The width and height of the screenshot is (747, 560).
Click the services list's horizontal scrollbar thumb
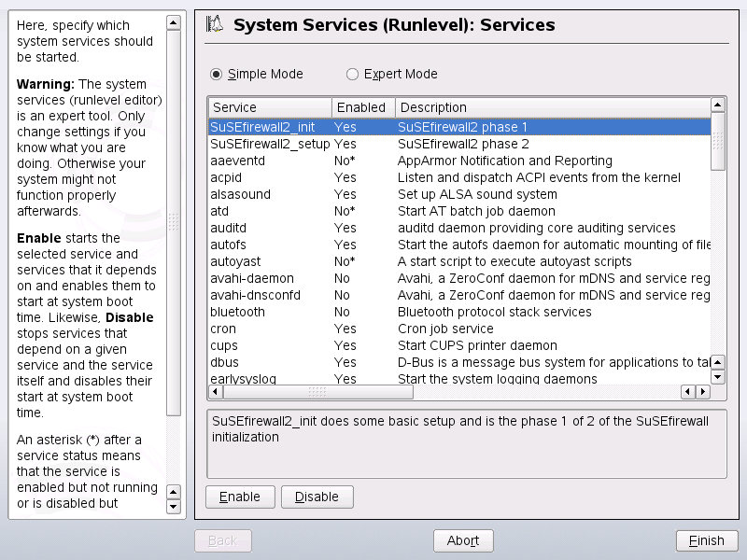(x=317, y=392)
